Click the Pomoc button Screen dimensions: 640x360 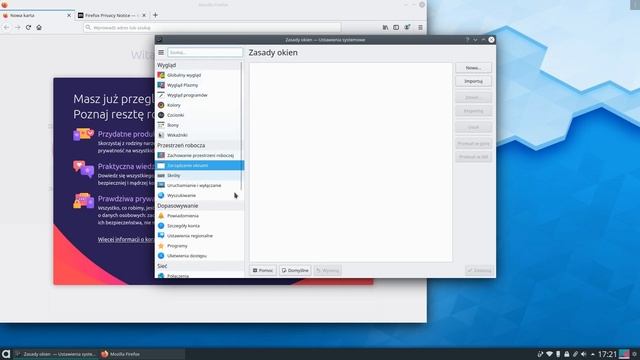click(262, 270)
